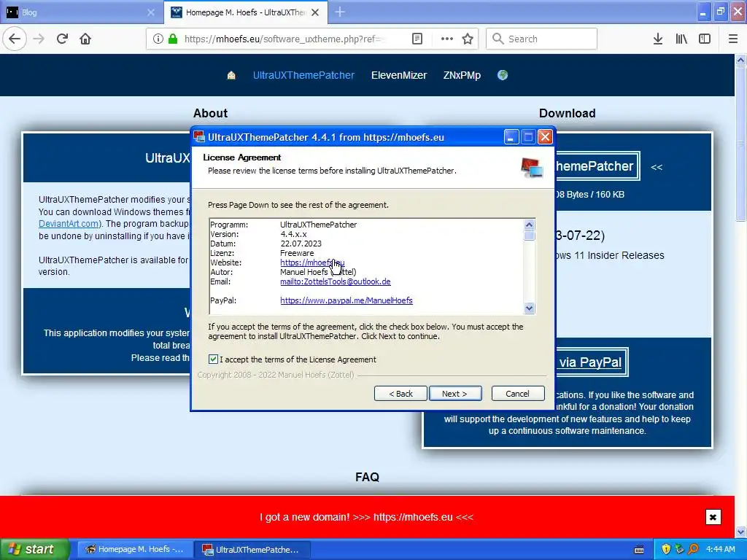
Task: Close the installer dialog with X
Action: (545, 137)
